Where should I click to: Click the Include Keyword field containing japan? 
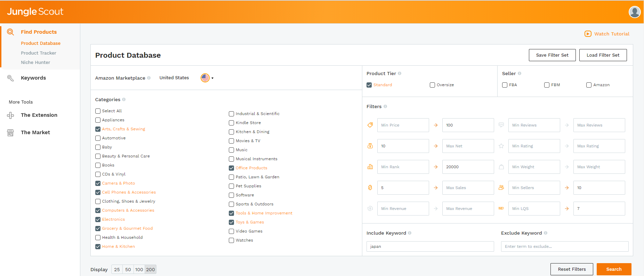[x=430, y=246]
